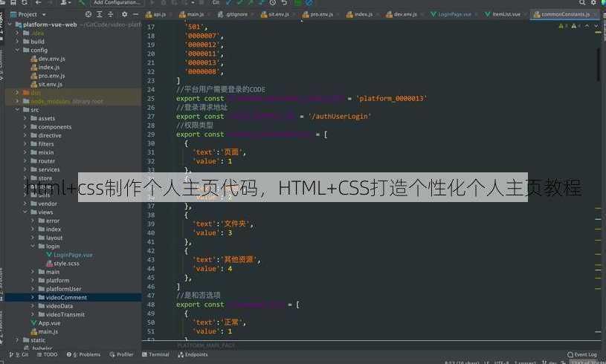Collapse the login folder
Viewport: 606px width, 364px height.
point(33,247)
